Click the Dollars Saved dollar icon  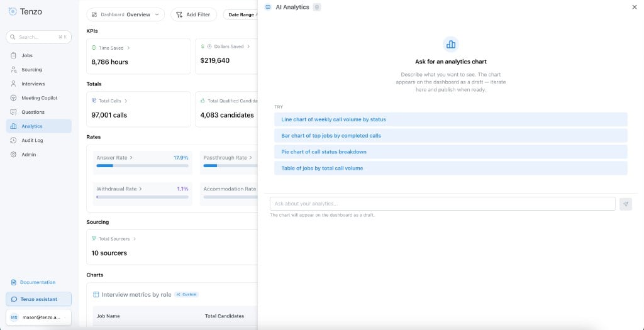pyautogui.click(x=203, y=47)
